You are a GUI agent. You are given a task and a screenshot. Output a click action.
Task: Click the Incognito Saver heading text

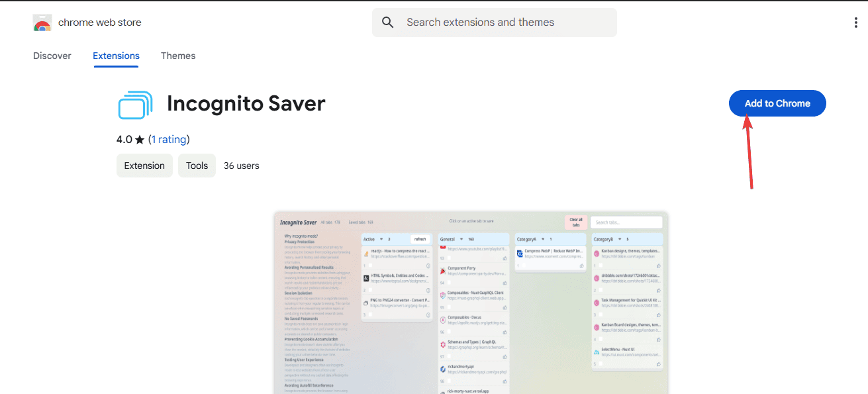(x=246, y=104)
